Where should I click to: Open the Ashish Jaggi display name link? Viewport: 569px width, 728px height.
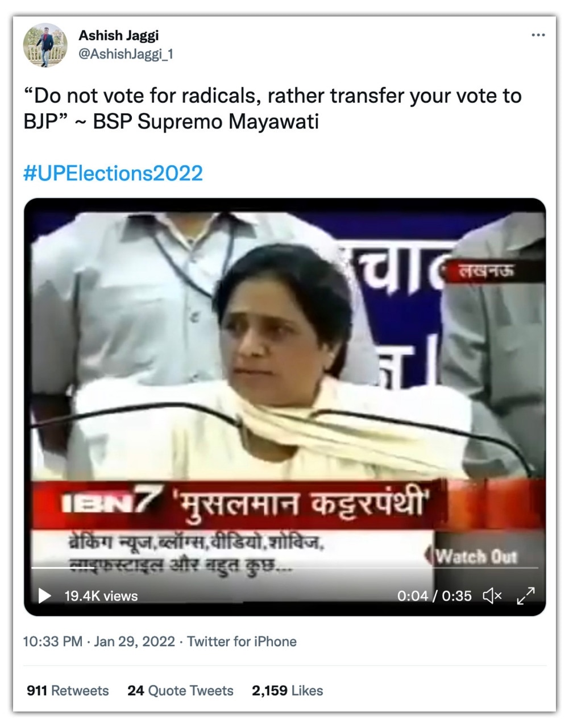coord(119,35)
